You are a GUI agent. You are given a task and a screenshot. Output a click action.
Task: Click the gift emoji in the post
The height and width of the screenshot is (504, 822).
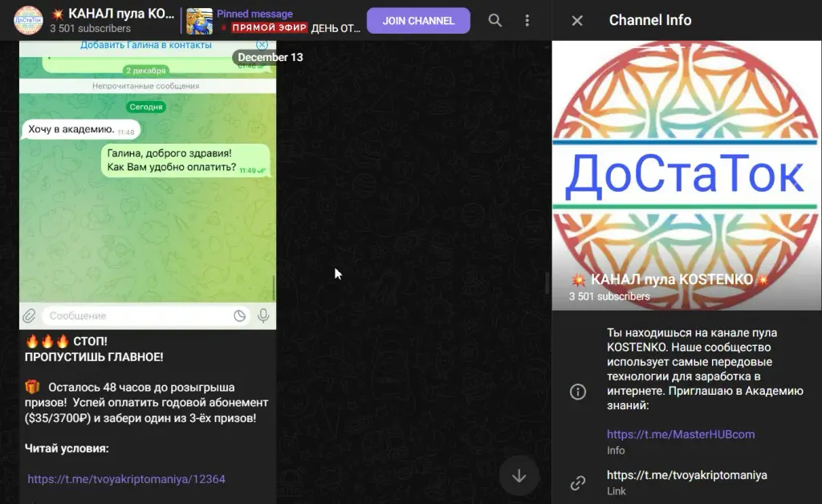tap(32, 387)
